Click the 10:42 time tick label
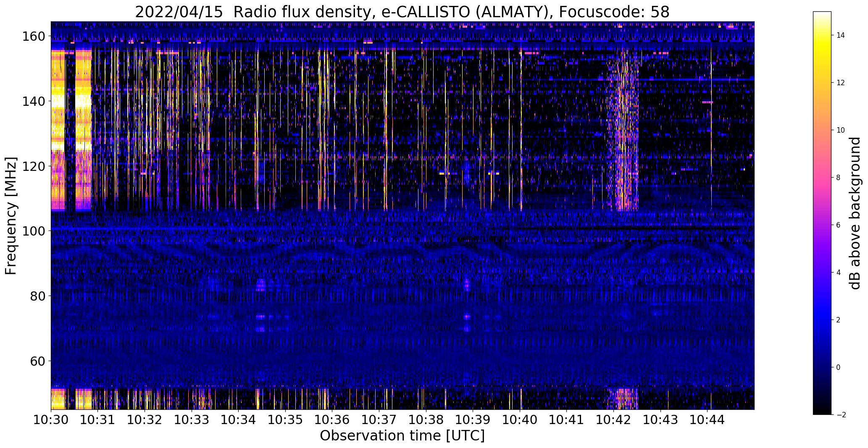Screen dimensions: 868x448 pyautogui.click(x=614, y=419)
